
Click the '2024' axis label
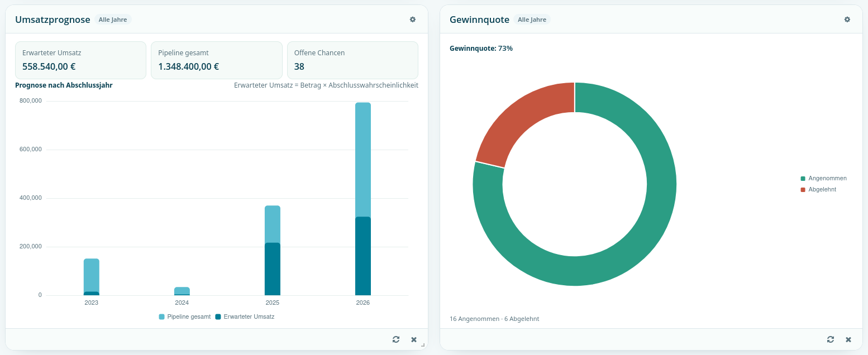(x=182, y=303)
